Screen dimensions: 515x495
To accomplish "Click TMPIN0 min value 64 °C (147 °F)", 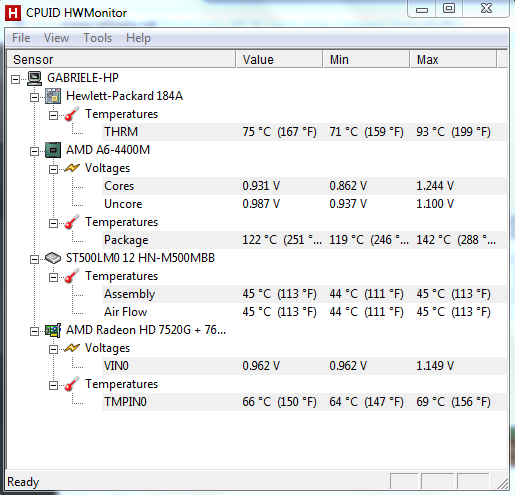I will pos(366,402).
